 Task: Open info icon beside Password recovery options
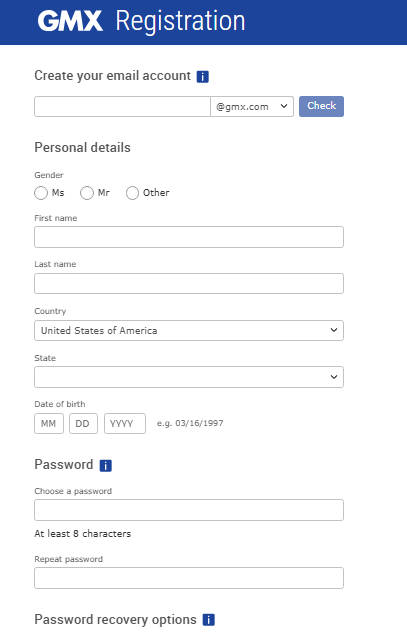tap(209, 620)
